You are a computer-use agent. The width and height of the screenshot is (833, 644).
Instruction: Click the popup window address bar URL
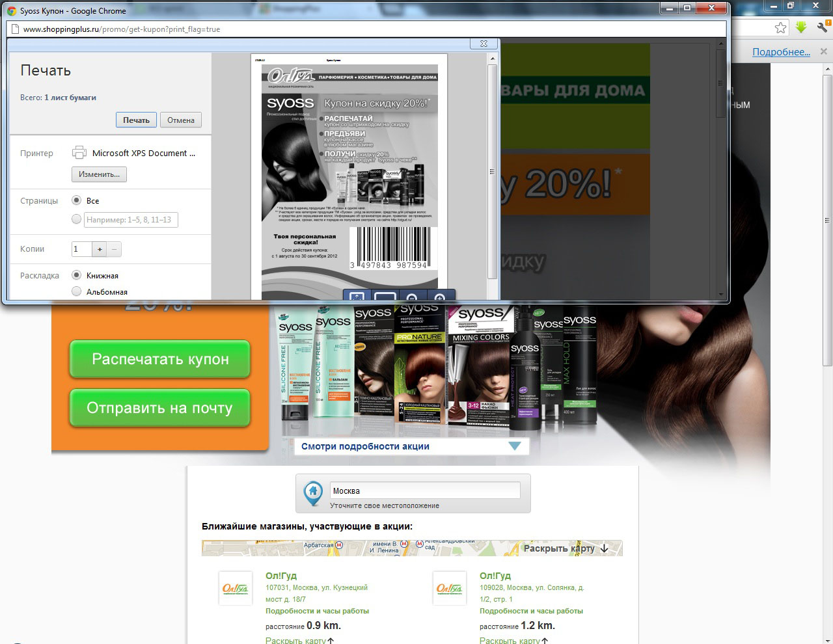pos(121,29)
